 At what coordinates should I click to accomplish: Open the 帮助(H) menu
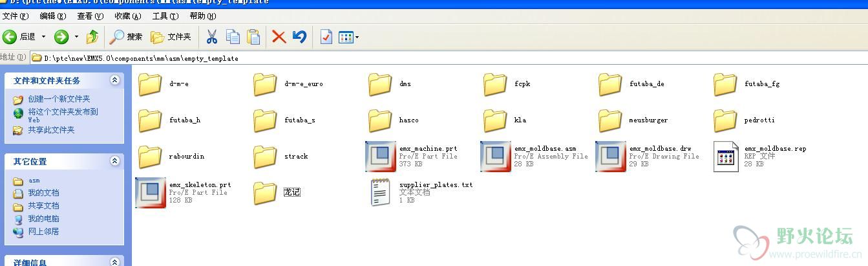(203, 16)
